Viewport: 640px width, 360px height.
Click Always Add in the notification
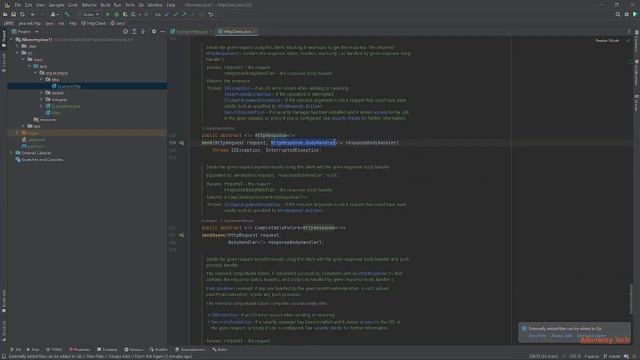[562, 336]
